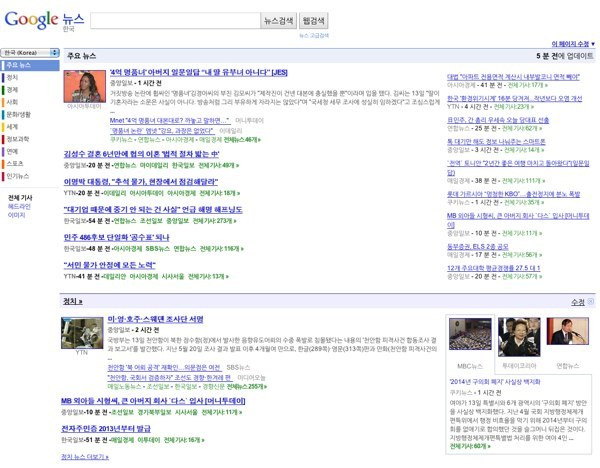
Task: Expand the 이 페이지 수정 dropdown
Action: click(573, 44)
